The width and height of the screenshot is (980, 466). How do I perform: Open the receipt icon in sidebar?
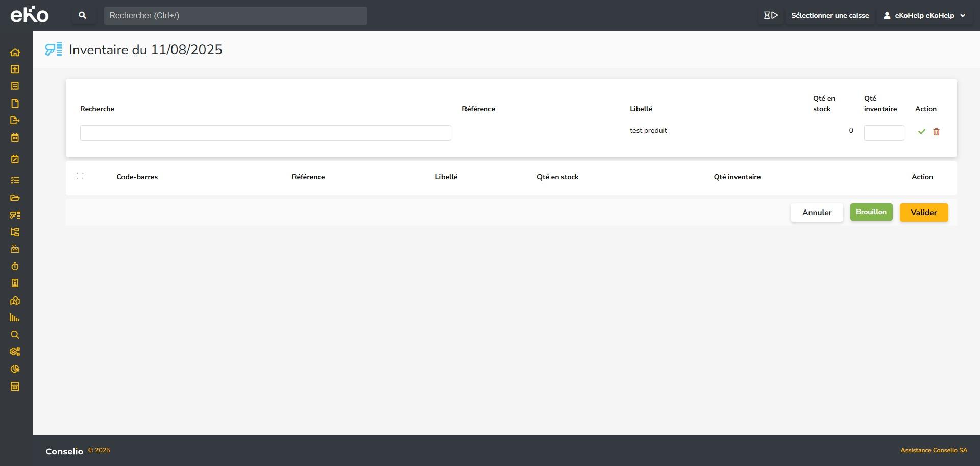click(x=15, y=86)
